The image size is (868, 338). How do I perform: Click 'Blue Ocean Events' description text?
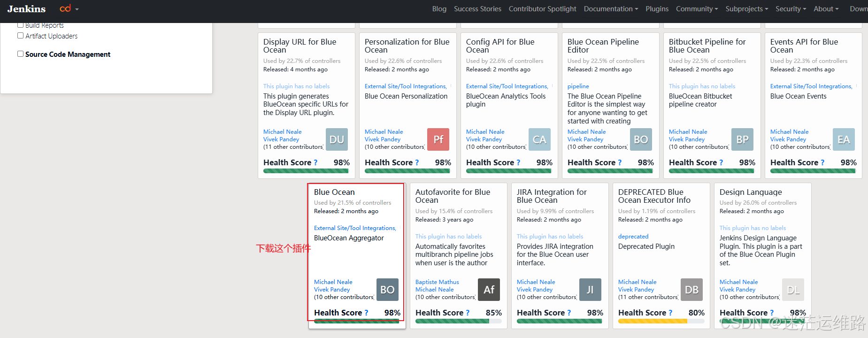(x=798, y=96)
